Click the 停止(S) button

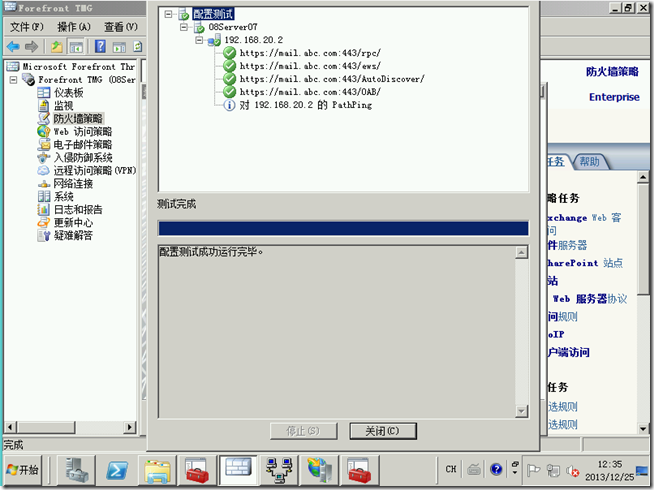pos(303,431)
